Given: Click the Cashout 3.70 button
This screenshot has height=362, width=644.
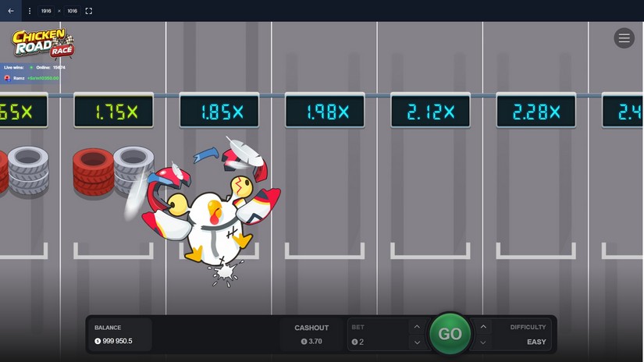Looking at the screenshot, I should (311, 334).
